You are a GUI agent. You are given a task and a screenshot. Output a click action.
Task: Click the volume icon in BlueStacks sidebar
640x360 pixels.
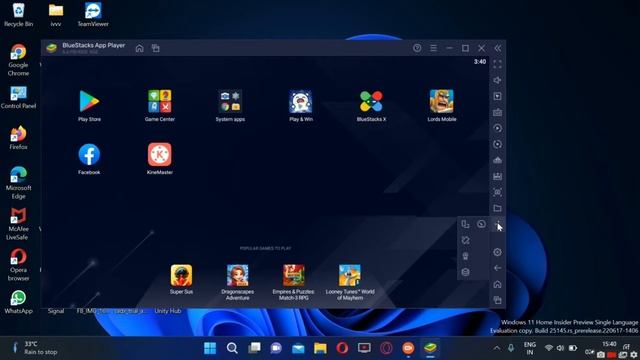click(x=498, y=80)
